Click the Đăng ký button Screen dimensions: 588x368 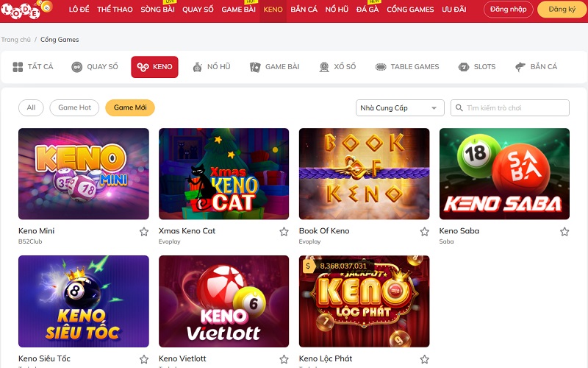pyautogui.click(x=562, y=10)
